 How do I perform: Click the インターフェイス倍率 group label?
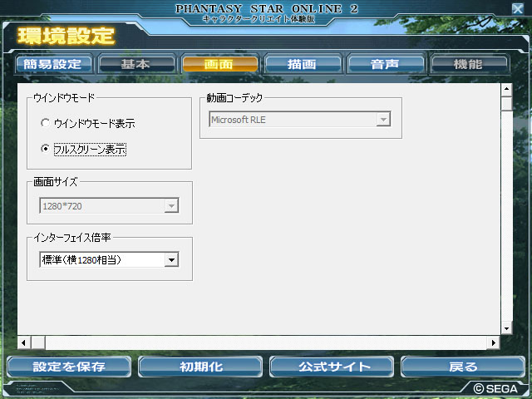(x=72, y=238)
